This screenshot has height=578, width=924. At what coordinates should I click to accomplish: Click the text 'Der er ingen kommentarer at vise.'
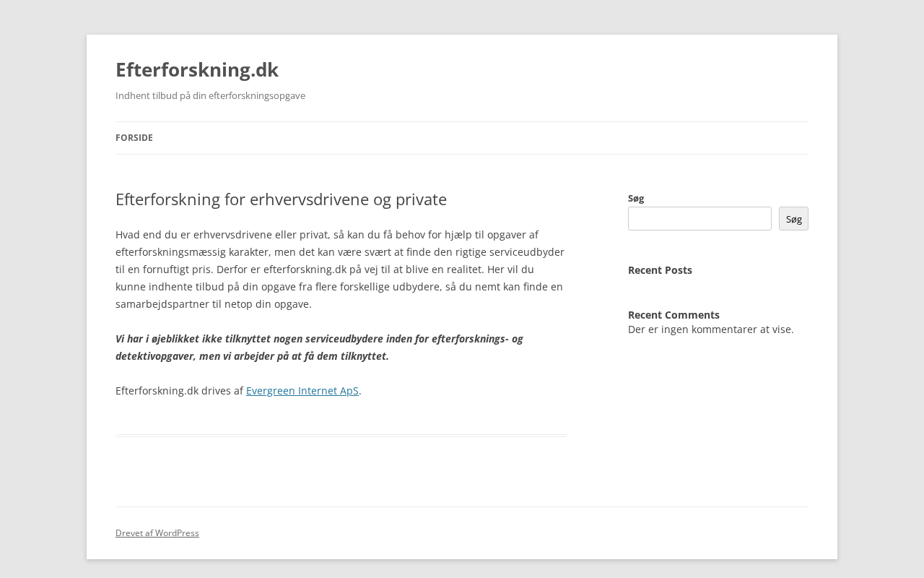coord(710,329)
